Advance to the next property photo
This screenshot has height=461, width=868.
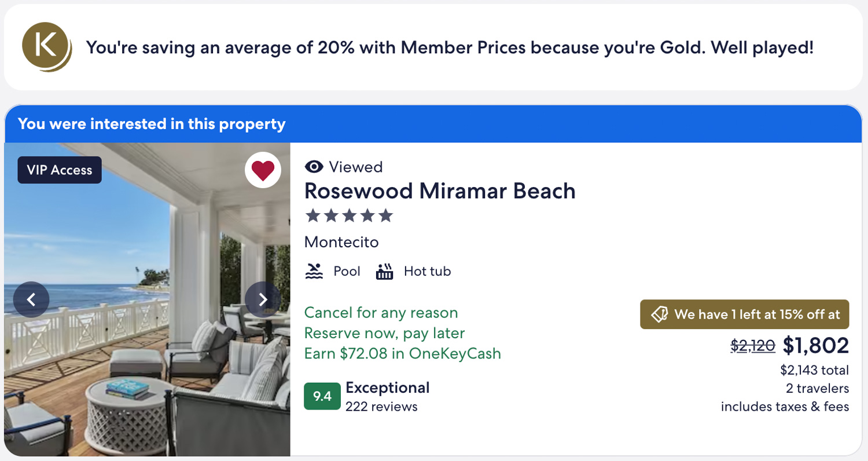click(x=263, y=299)
